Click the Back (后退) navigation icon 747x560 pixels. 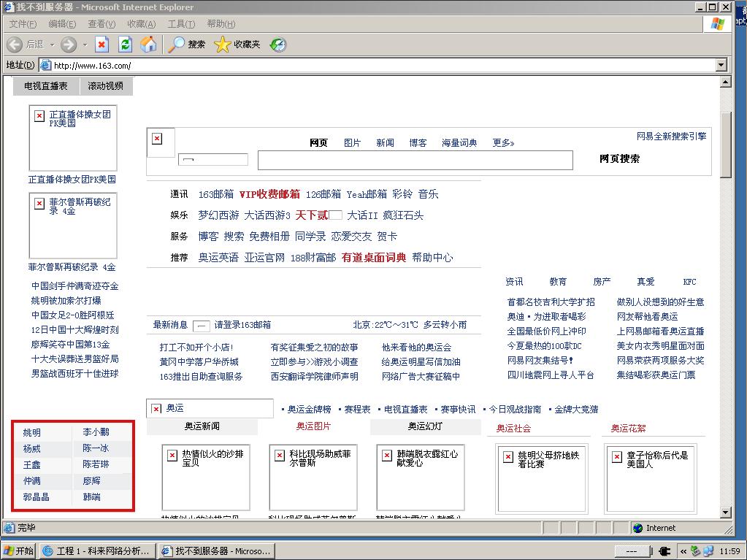click(15, 45)
